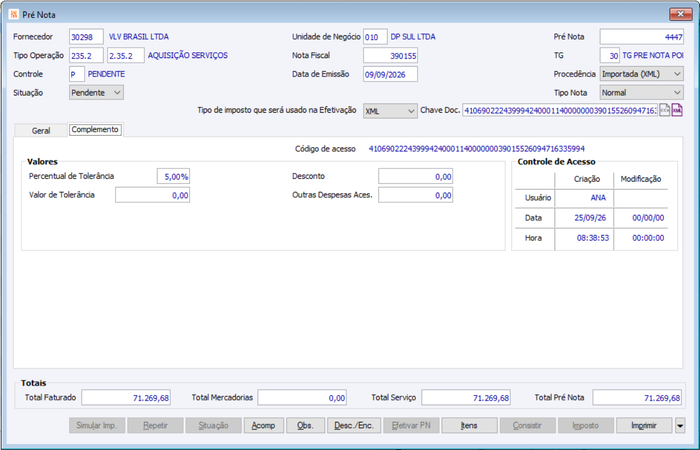Screen dimensions: 700x450
Task: Click the Outras Despesas Aces. field
Action: coord(416,195)
